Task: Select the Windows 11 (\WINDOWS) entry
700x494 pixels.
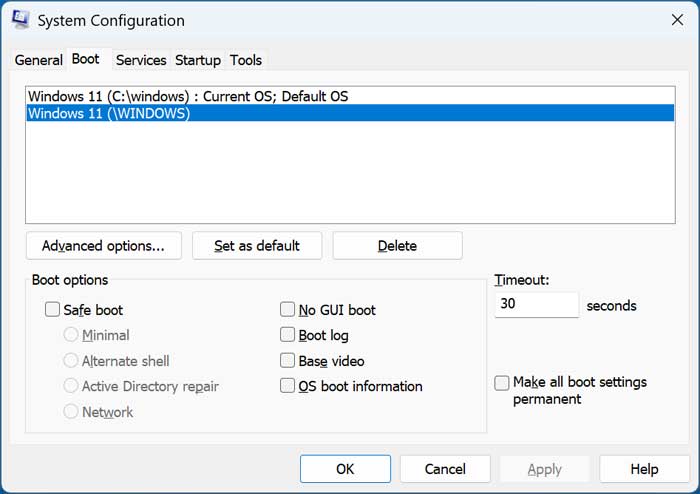Action: coord(350,113)
